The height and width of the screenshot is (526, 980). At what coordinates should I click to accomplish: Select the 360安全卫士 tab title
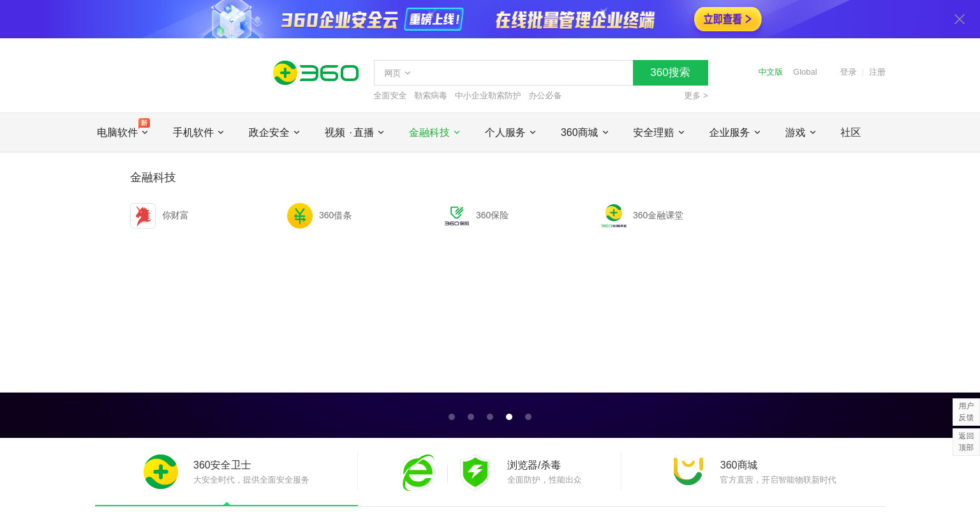222,465
